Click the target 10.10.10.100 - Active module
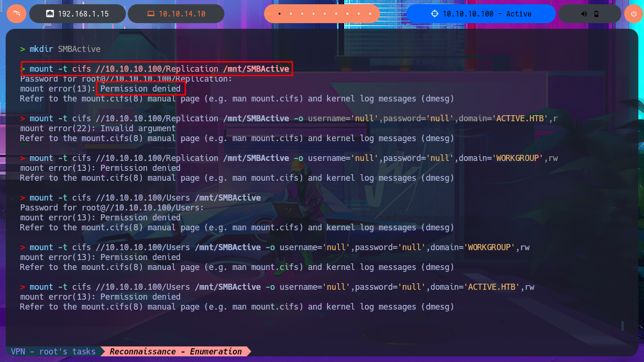The width and height of the screenshot is (644, 362). [x=481, y=14]
